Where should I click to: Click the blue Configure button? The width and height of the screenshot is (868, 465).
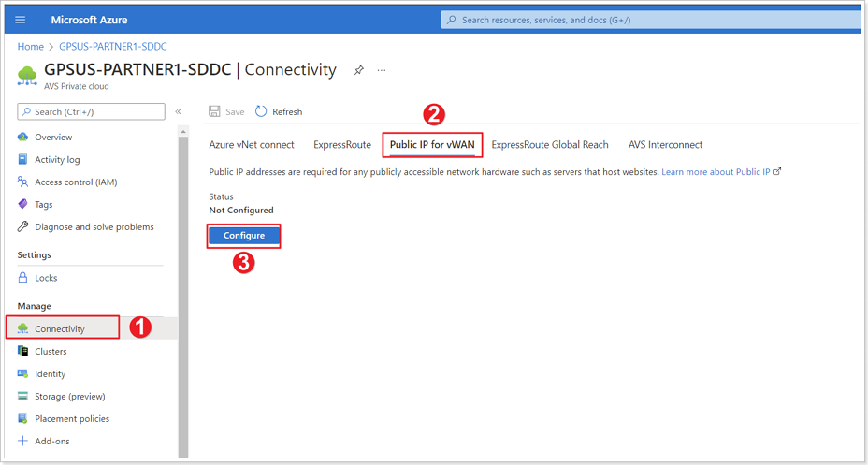[244, 236]
